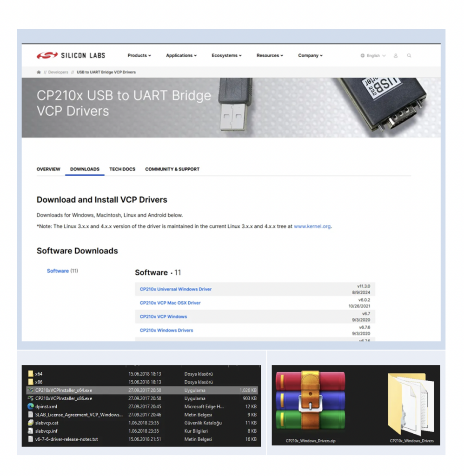Select CP210x_Windows_Drivers.zip WinRAR archive
Viewport: 464px width, 476px height.
(311, 405)
